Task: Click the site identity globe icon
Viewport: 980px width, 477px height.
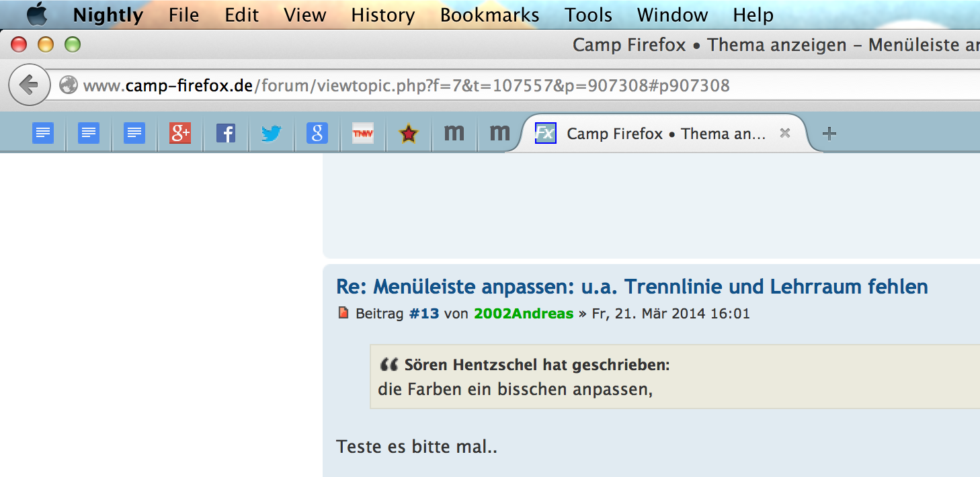Action: pos(69,85)
